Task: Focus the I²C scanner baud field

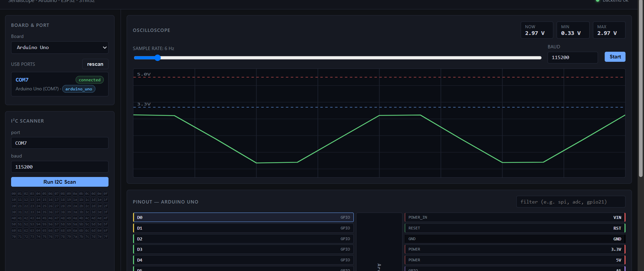Action: pos(60,167)
